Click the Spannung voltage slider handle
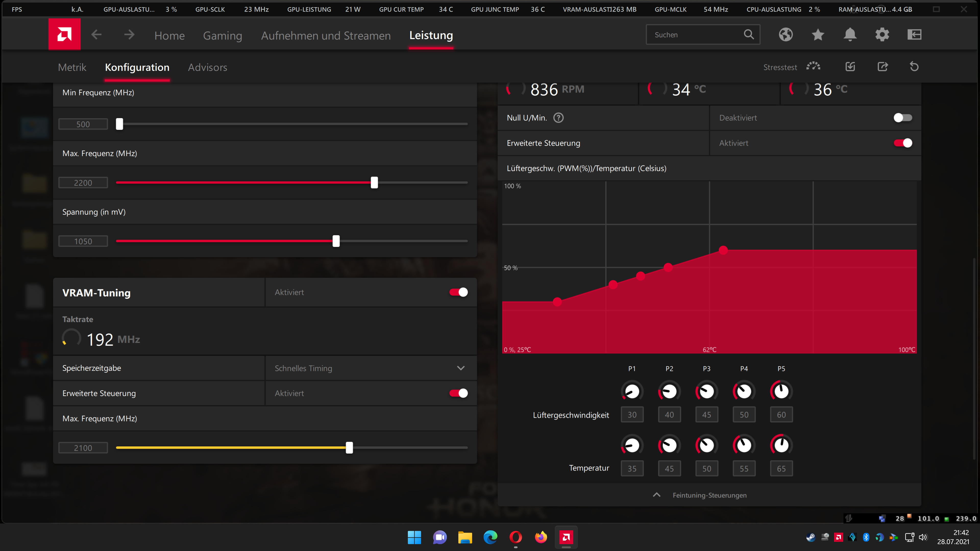Viewport: 980px width, 551px height. pyautogui.click(x=336, y=241)
